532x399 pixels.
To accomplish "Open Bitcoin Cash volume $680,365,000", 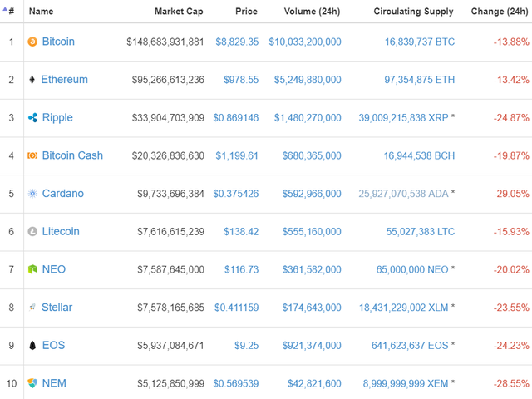I will (312, 155).
